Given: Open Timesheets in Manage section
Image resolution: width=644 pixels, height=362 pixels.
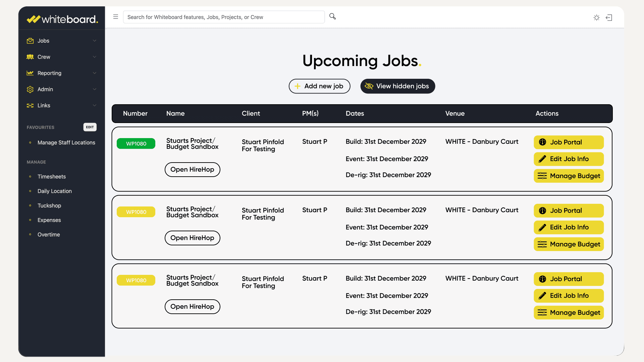Looking at the screenshot, I should tap(52, 177).
